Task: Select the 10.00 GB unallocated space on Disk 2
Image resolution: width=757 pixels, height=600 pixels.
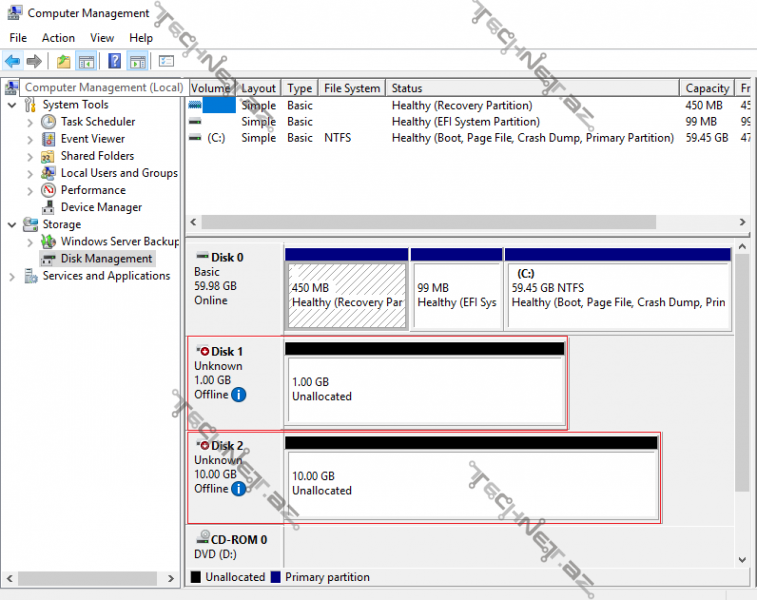Action: point(471,484)
